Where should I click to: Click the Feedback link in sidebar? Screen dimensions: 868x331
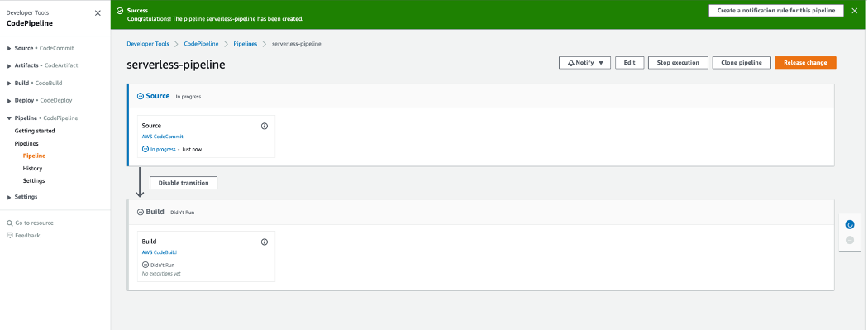27,236
